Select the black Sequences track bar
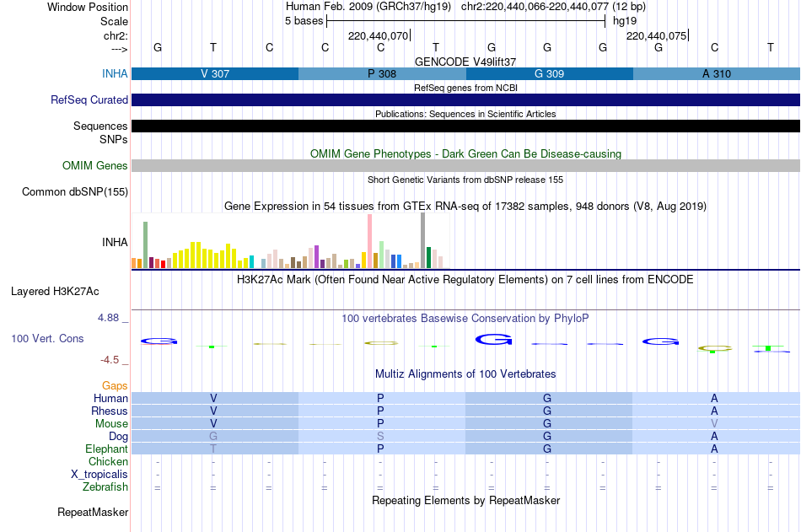 pyautogui.click(x=466, y=126)
